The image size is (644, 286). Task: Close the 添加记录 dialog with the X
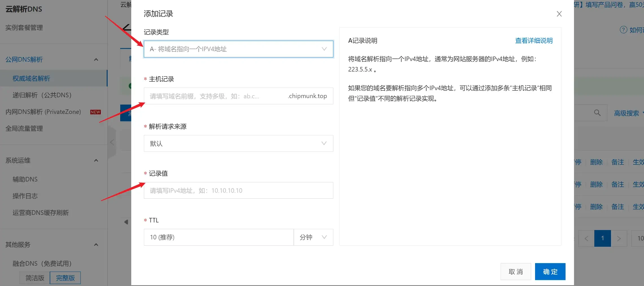coord(559,14)
